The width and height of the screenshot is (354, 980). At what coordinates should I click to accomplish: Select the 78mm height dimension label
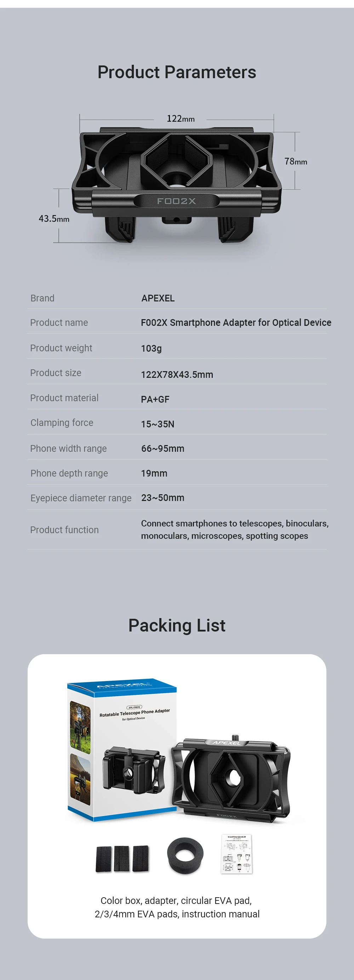coord(296,161)
